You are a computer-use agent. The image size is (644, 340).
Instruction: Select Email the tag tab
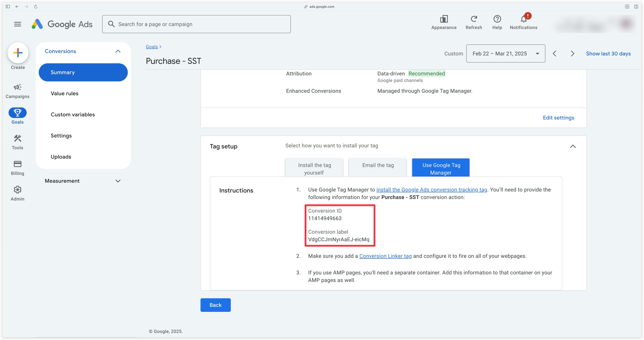377,168
